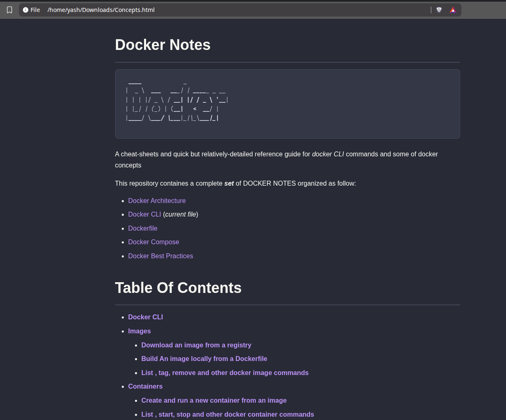Open 'Build An image locally from a Dockerfile'
506x420 pixels.
click(204, 359)
